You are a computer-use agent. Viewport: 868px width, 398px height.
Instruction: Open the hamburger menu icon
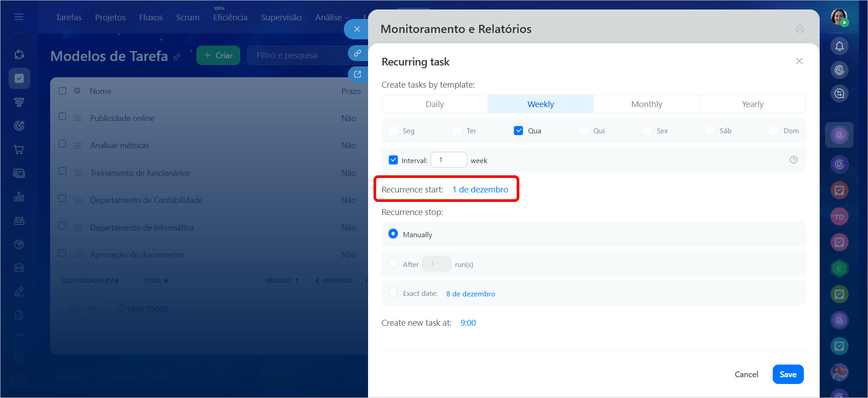pos(19,17)
